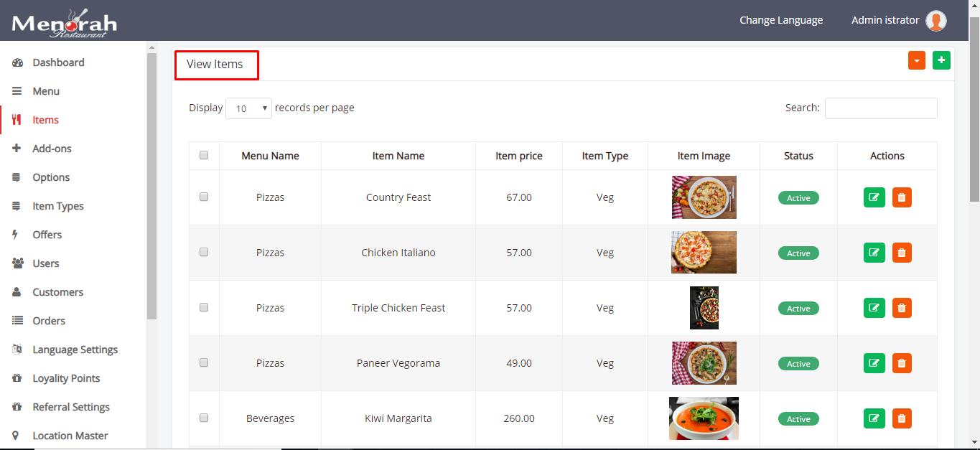The width and height of the screenshot is (980, 450).
Task: Click the Change Language link
Action: [x=781, y=20]
